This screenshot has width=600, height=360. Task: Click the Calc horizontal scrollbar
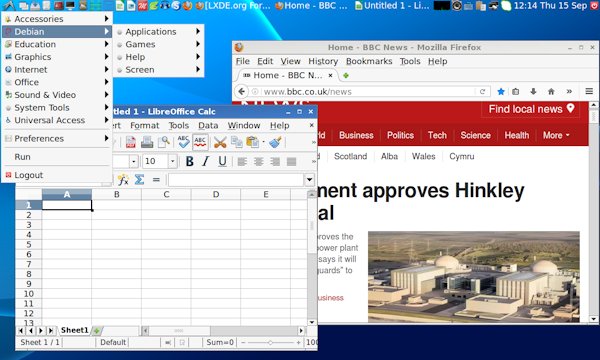tap(222, 331)
